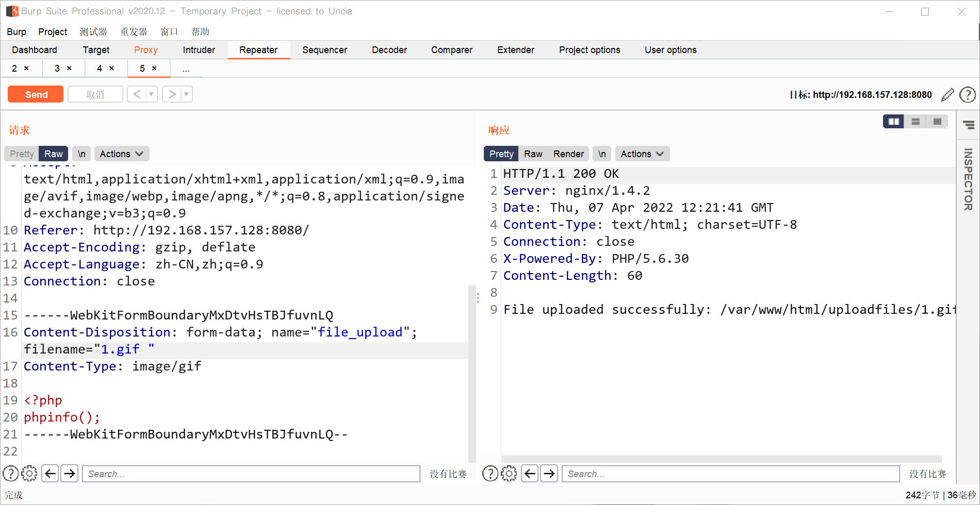The width and height of the screenshot is (980, 505).
Task: Switch to the Proxy tab
Action: click(x=146, y=50)
